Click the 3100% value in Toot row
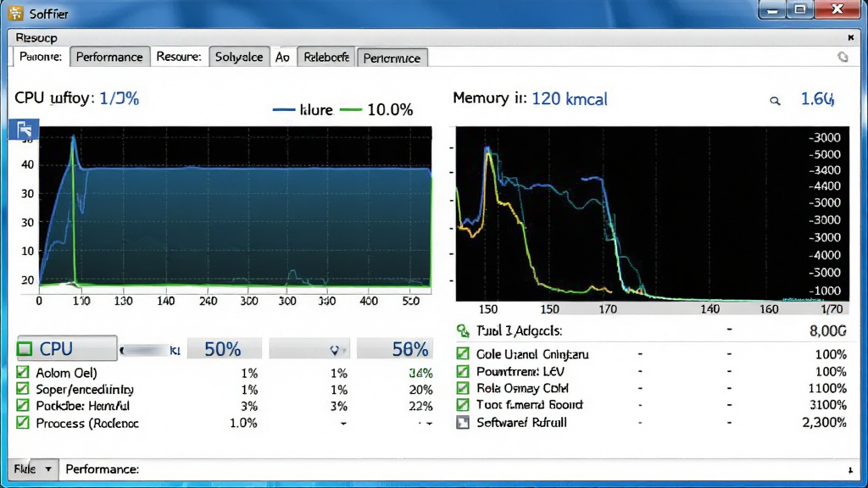 pyautogui.click(x=828, y=405)
